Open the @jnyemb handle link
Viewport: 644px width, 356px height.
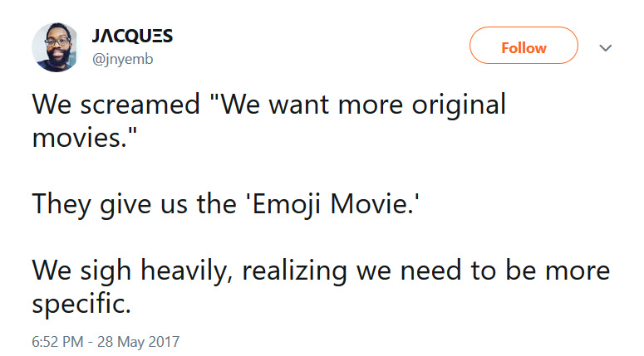tap(123, 59)
